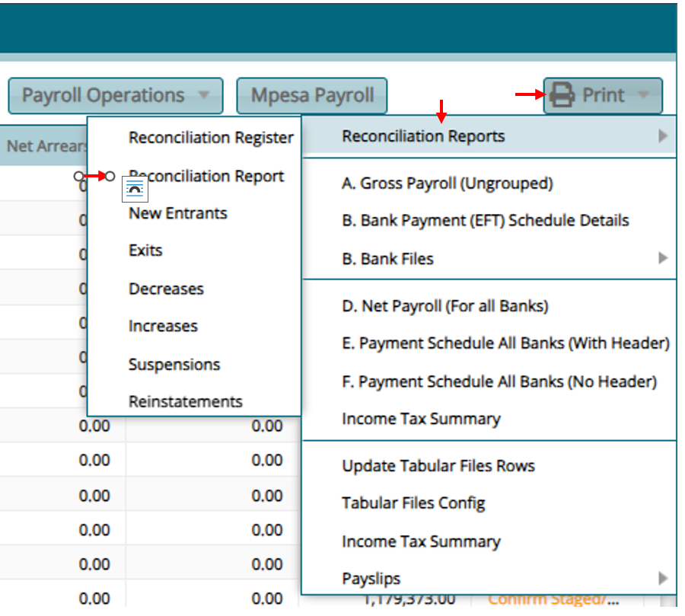Screen dimensions: 685x616
Task: Open B. Bank Payment (EFT) Schedule Details
Action: click(485, 220)
